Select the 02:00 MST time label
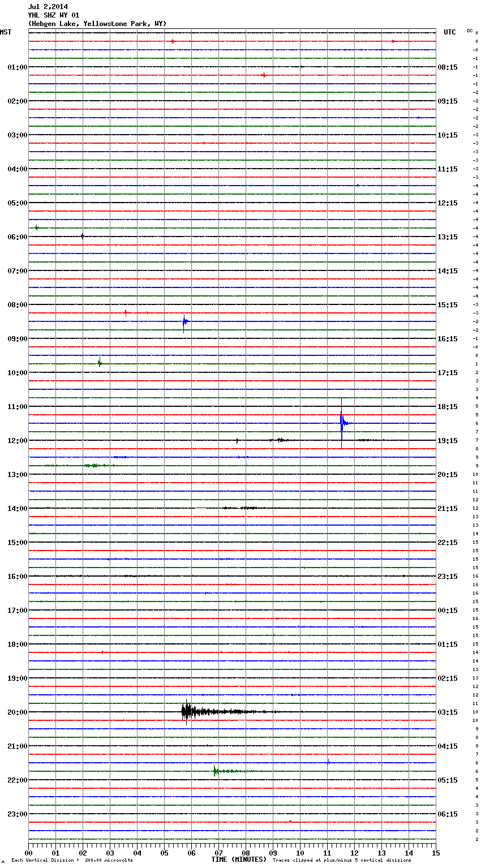This screenshot has height=868, width=481. (x=18, y=101)
